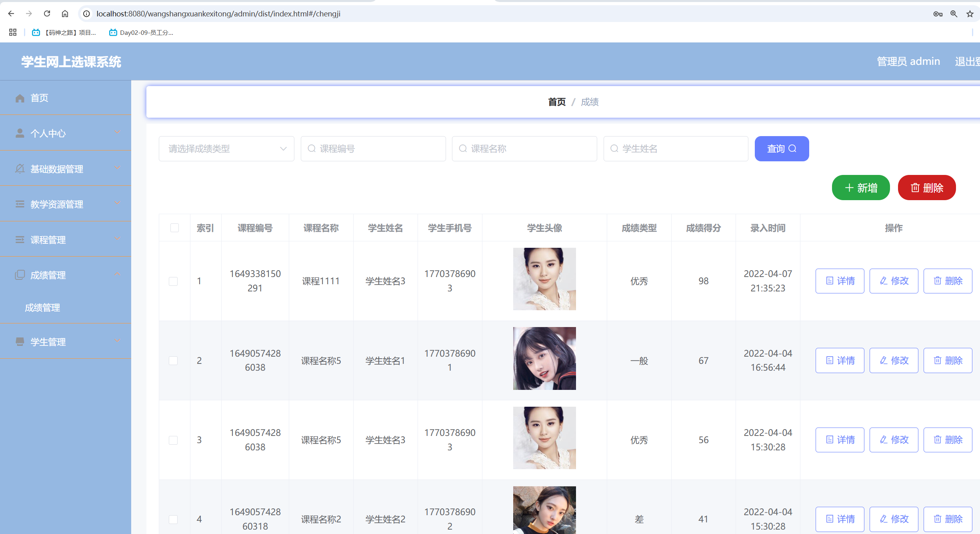This screenshot has height=534, width=980.
Task: Click 成绩 in the breadcrumb
Action: [590, 102]
